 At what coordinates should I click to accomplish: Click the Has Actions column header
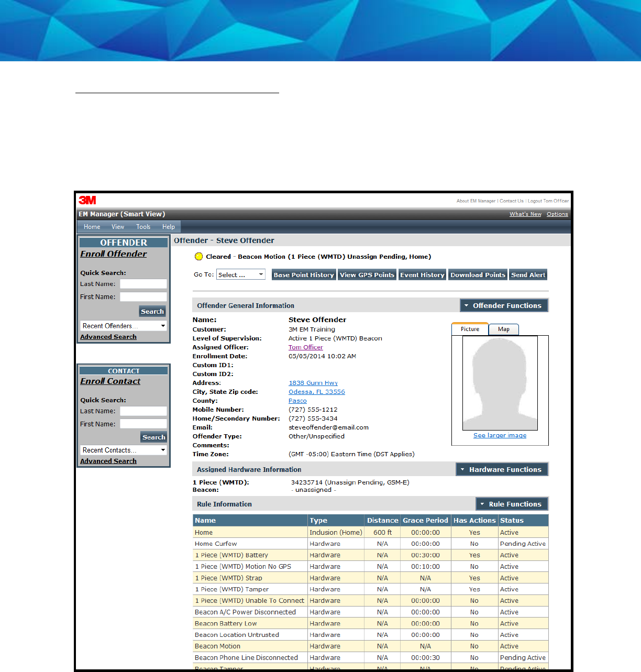[x=474, y=520]
